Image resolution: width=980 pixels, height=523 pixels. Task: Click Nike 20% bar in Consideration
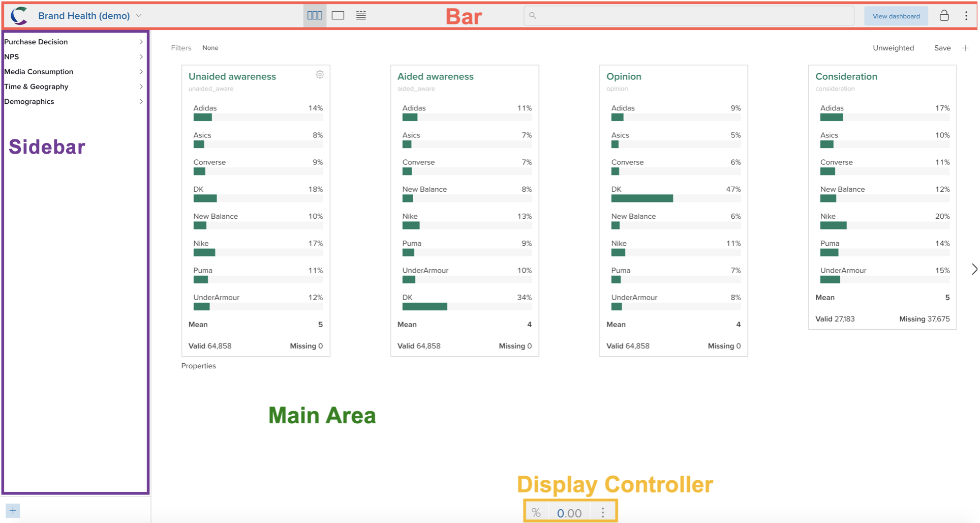click(x=833, y=225)
